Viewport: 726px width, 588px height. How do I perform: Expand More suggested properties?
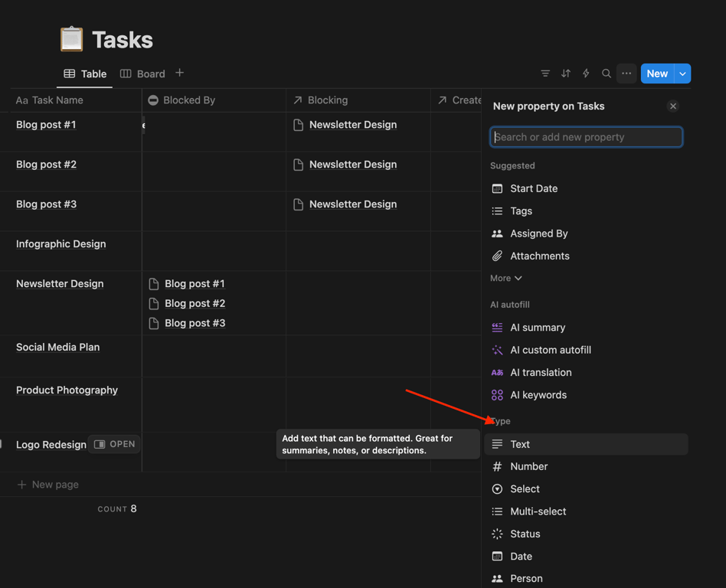tap(506, 278)
